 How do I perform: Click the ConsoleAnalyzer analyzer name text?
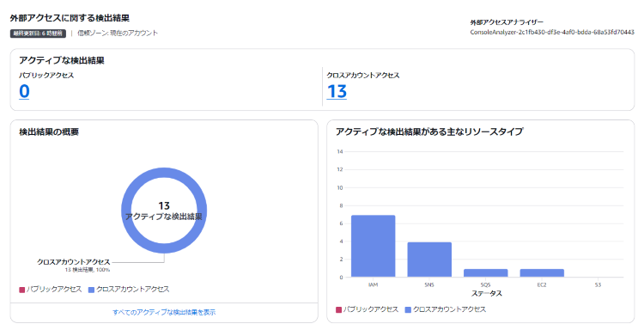(552, 33)
